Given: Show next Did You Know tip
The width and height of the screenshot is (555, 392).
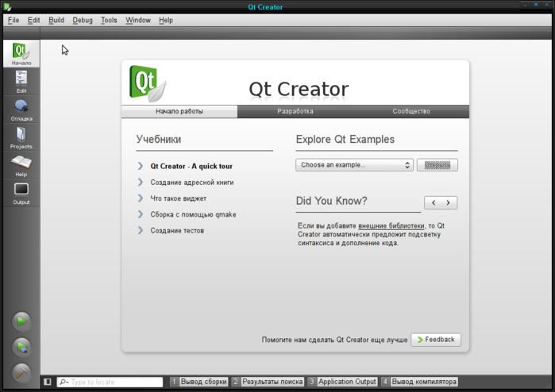Looking at the screenshot, I should (x=448, y=202).
